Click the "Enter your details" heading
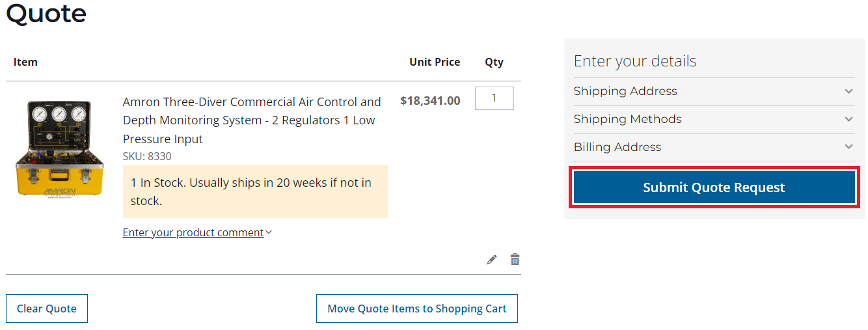 coord(634,61)
